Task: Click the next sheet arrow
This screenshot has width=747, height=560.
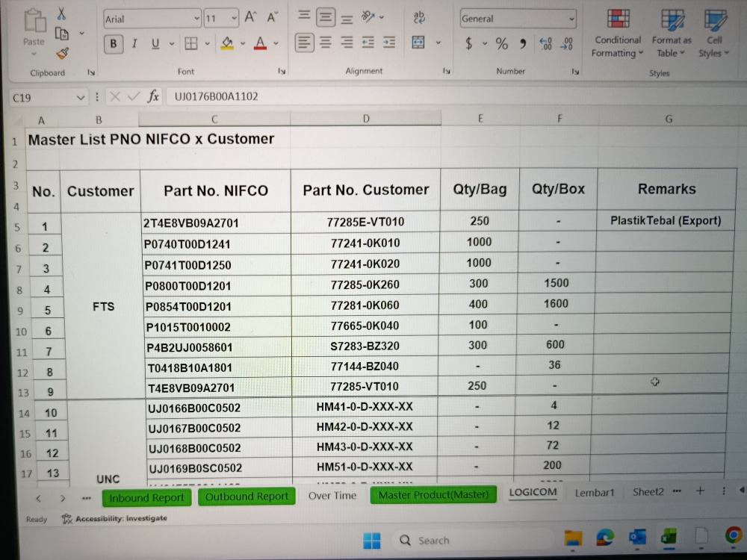Action: point(63,499)
